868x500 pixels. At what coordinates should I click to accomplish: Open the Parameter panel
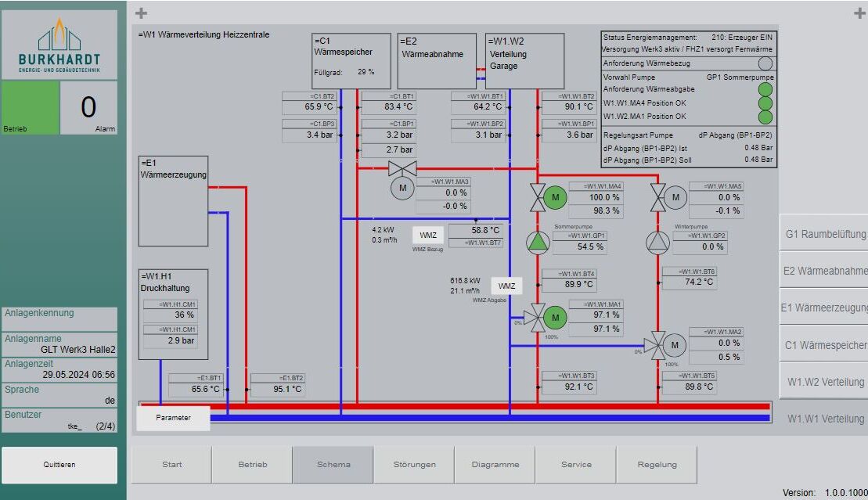(172, 417)
